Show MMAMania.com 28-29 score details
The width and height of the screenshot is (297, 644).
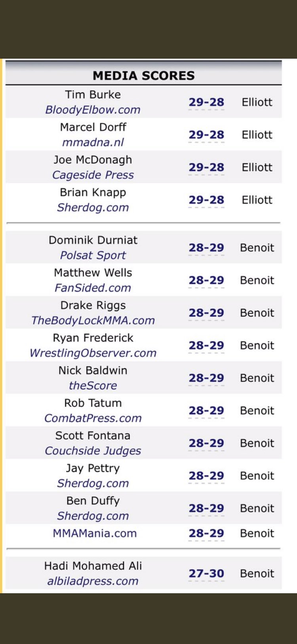point(206,533)
